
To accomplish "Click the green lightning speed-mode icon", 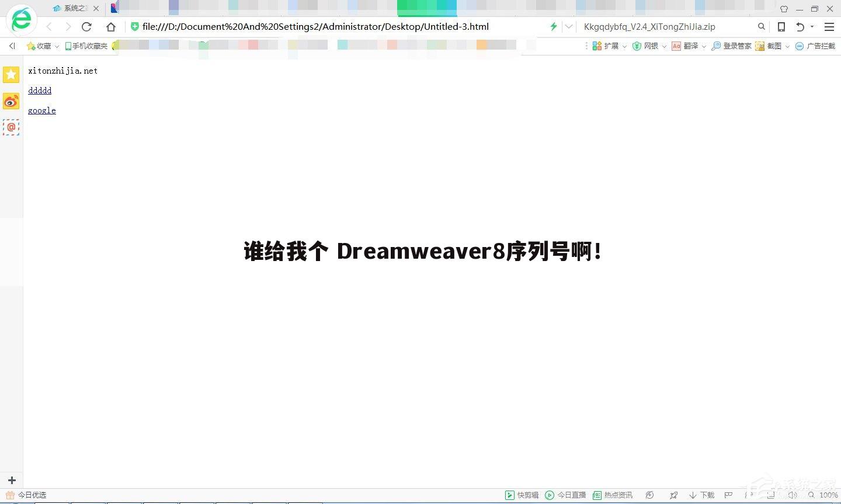I will pos(553,27).
